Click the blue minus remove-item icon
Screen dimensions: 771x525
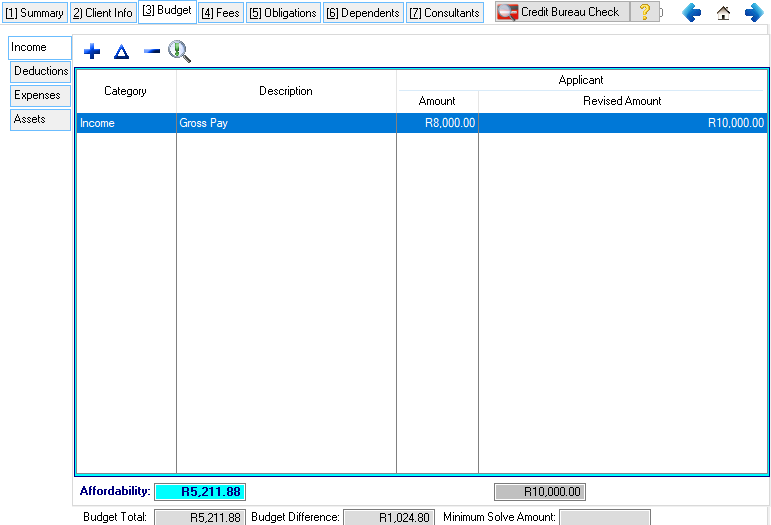click(x=151, y=52)
